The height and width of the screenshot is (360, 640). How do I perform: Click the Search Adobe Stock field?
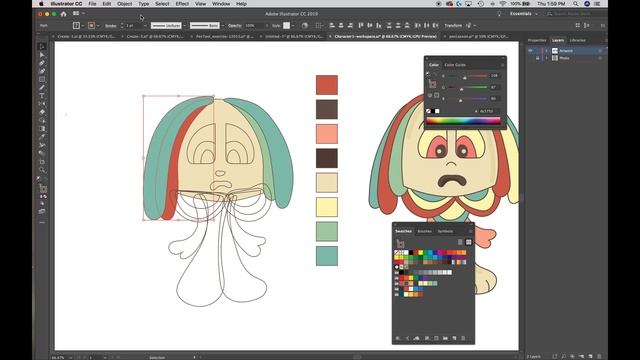coord(576,14)
